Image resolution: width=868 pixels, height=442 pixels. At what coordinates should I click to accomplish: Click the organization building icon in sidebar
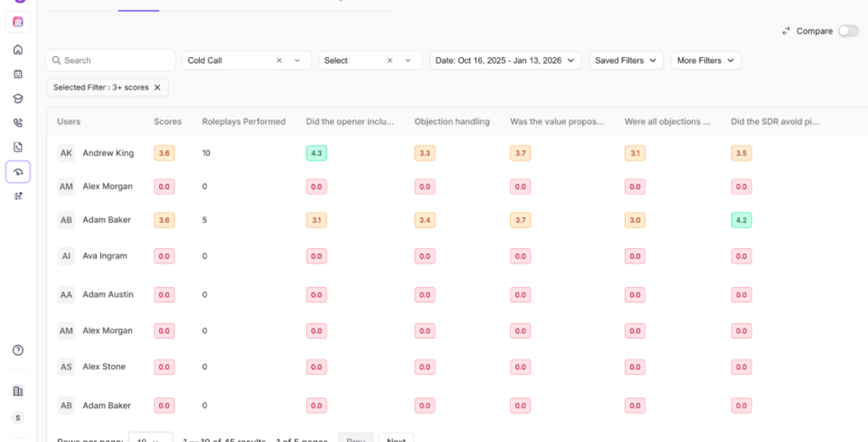(18, 391)
